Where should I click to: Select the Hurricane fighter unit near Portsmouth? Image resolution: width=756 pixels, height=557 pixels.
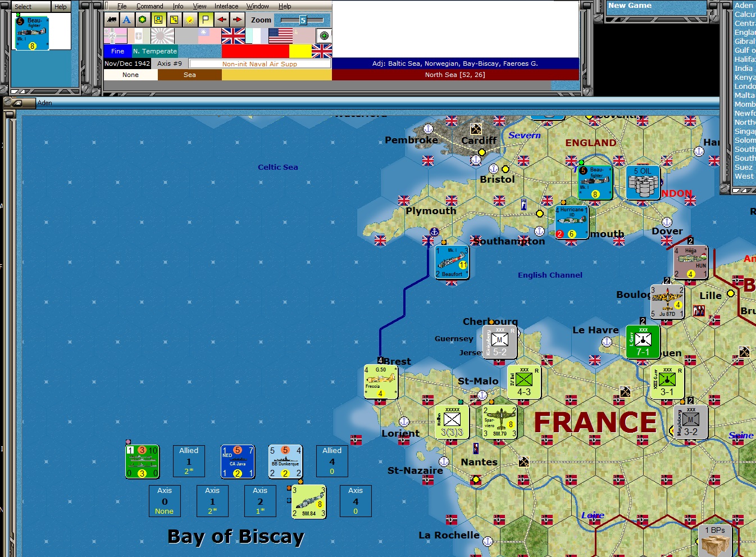point(572,222)
